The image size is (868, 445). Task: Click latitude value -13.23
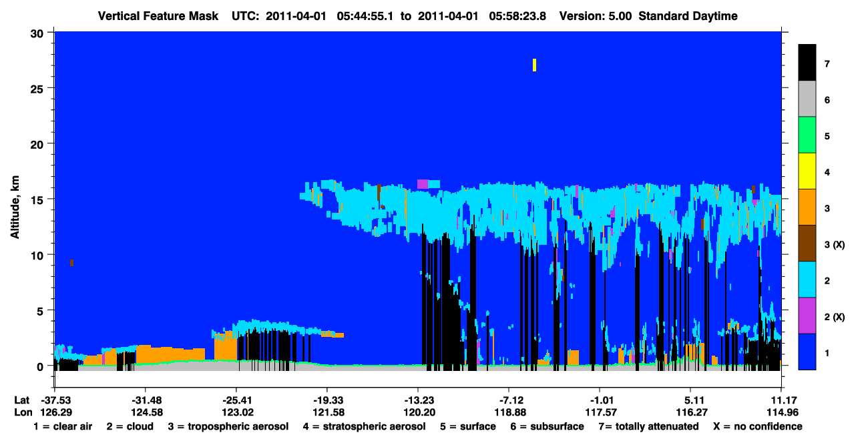(x=418, y=400)
